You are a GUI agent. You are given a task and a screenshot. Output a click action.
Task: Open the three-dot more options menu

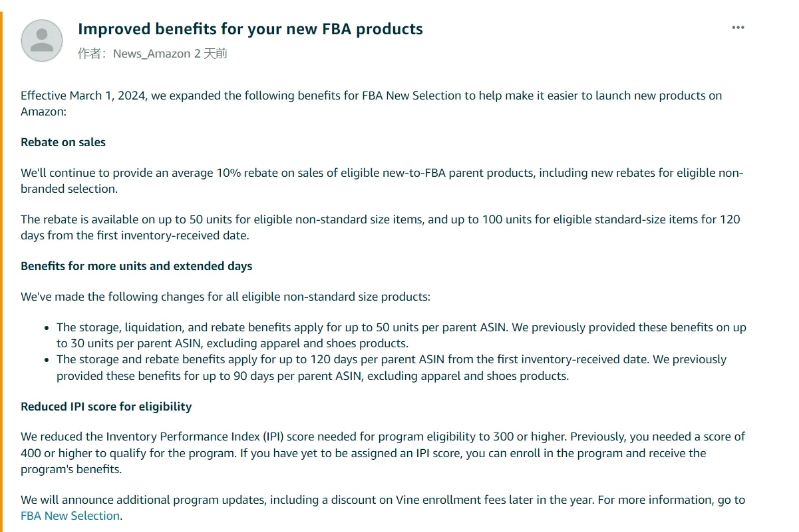coord(738,28)
